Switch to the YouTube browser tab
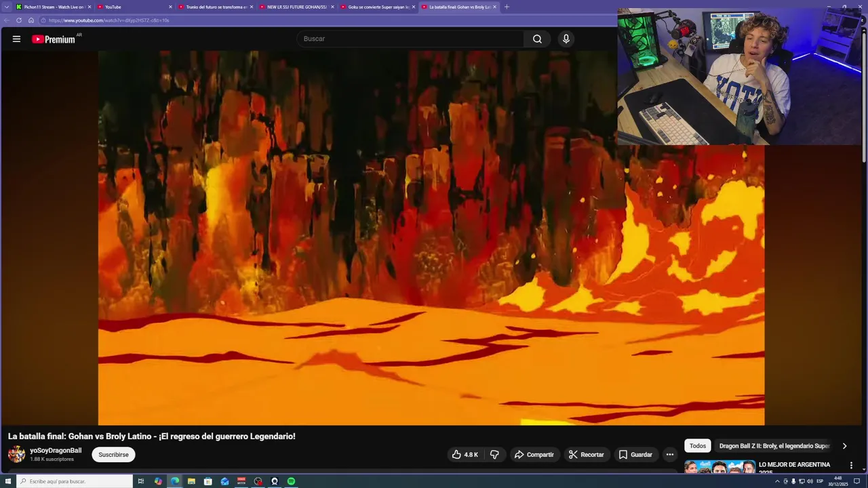The height and width of the screenshot is (488, 868). [x=134, y=7]
